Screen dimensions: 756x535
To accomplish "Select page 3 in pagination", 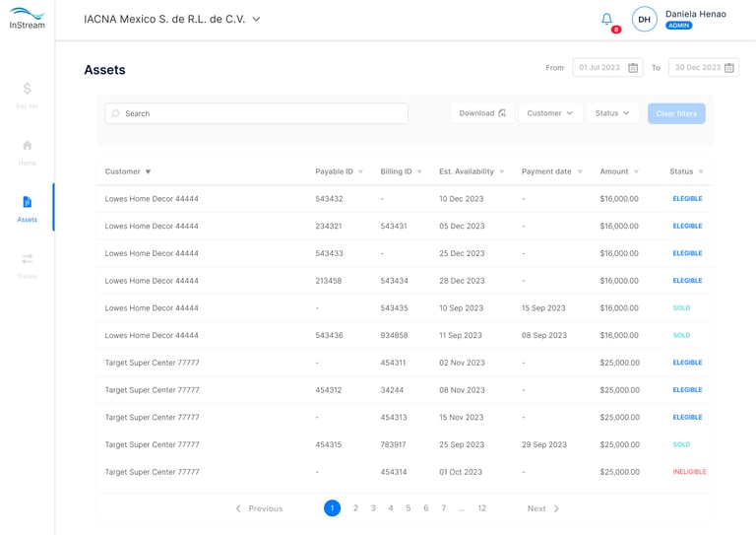I will 373,508.
